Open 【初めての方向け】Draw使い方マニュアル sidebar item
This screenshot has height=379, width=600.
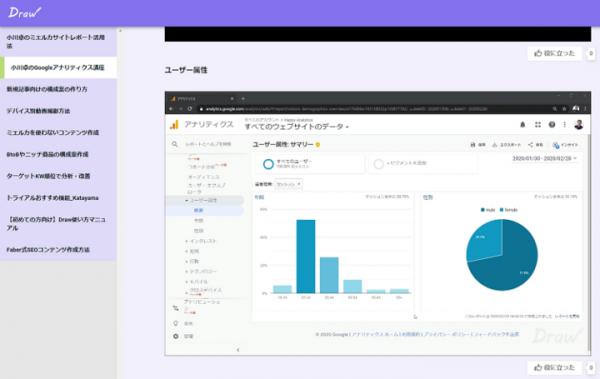[58, 224]
